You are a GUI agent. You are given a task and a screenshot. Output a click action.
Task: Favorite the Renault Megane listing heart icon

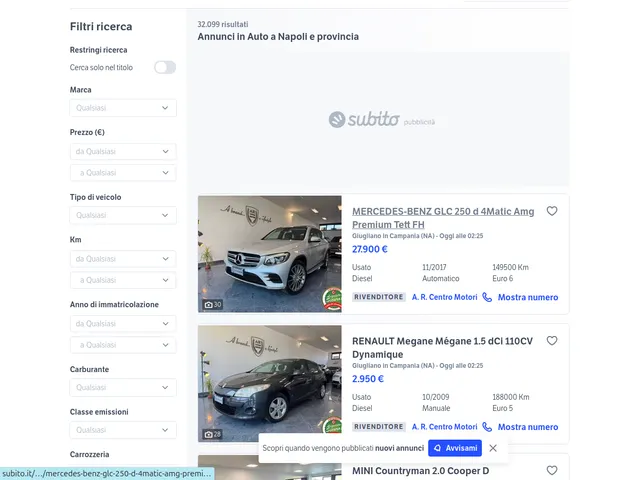click(x=551, y=341)
